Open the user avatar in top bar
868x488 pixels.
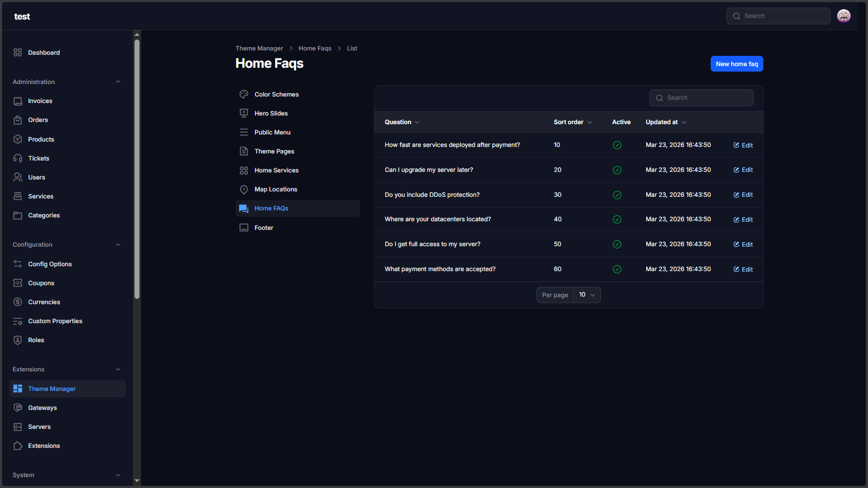[x=844, y=16]
